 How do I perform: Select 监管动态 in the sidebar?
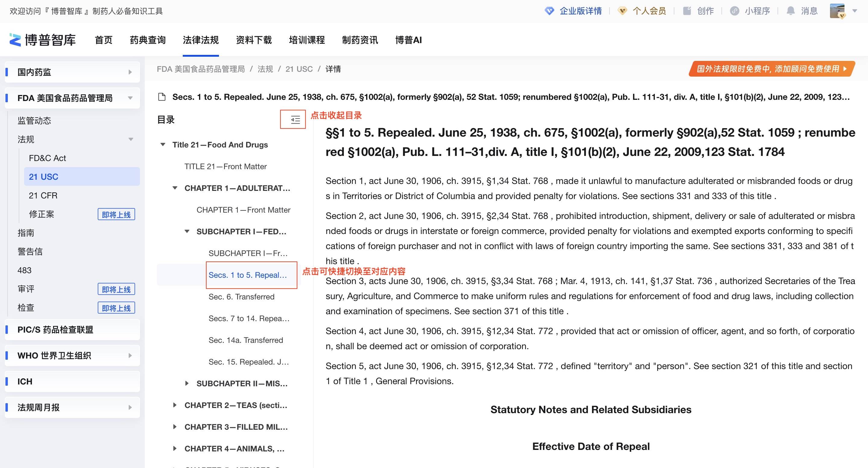[34, 121]
